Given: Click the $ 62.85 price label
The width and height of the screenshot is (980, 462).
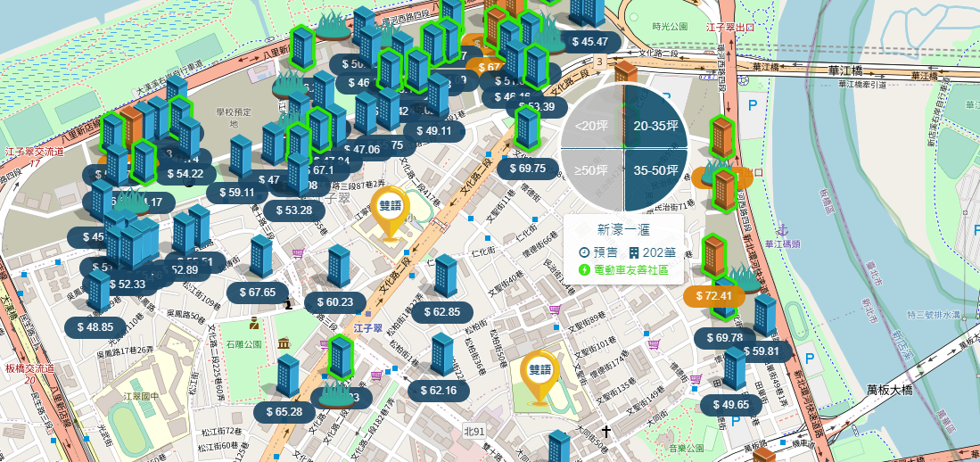Looking at the screenshot, I should (442, 311).
